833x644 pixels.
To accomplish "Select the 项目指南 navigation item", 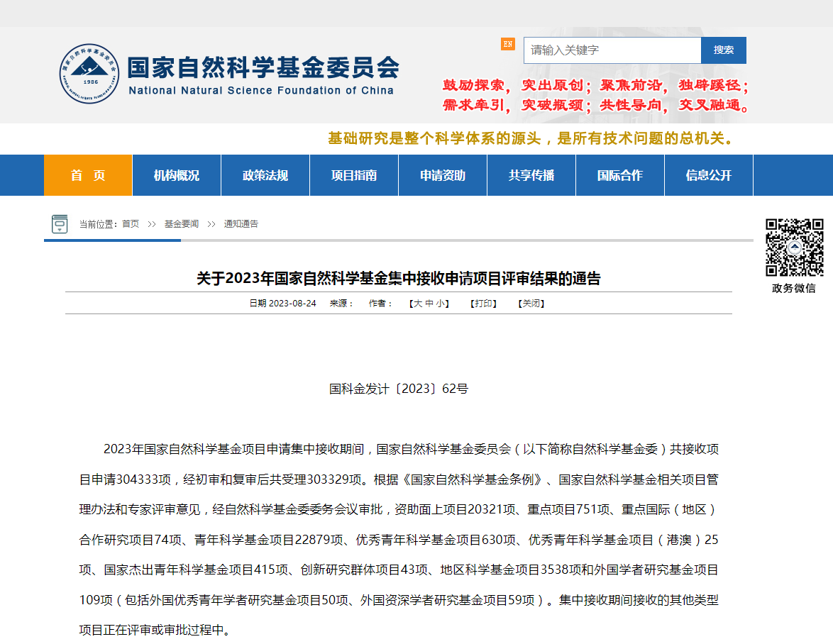I will (x=354, y=175).
